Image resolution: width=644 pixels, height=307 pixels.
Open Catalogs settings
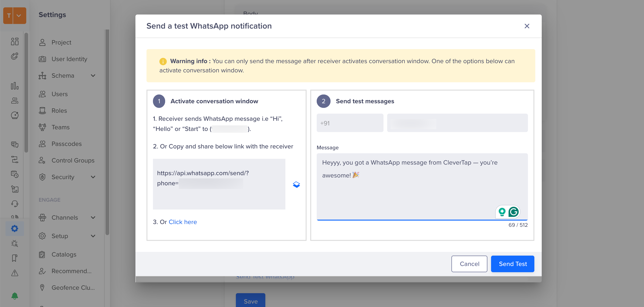tap(58, 254)
